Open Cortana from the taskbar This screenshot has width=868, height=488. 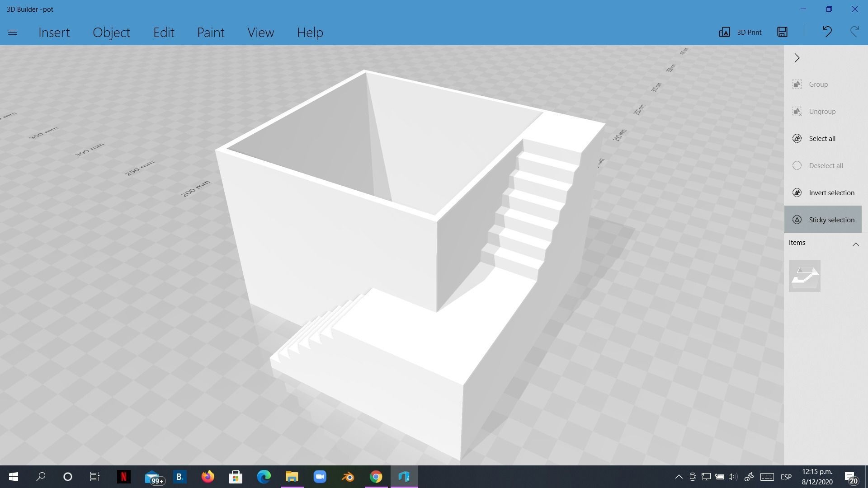[x=68, y=477]
